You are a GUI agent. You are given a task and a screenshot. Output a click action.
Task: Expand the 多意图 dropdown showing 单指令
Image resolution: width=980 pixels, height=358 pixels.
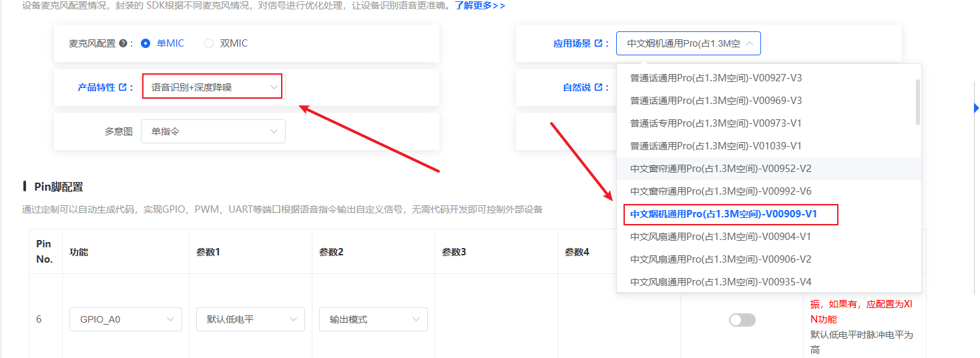pos(213,131)
